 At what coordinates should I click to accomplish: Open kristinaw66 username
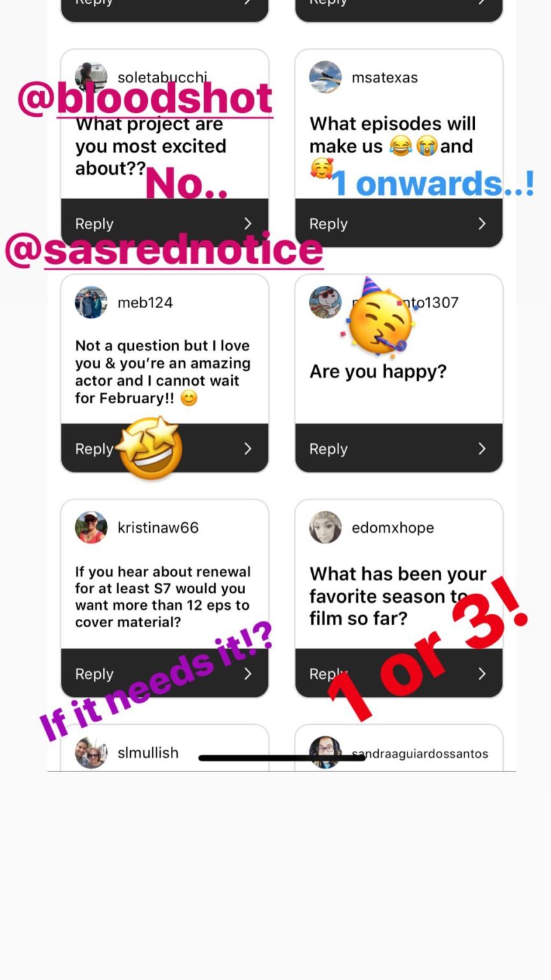(158, 528)
